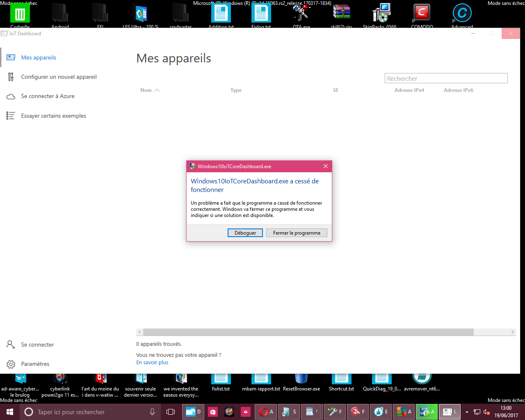Click the horizontal scrollbar thumb
Screen dimensions: 525x420
point(308,332)
